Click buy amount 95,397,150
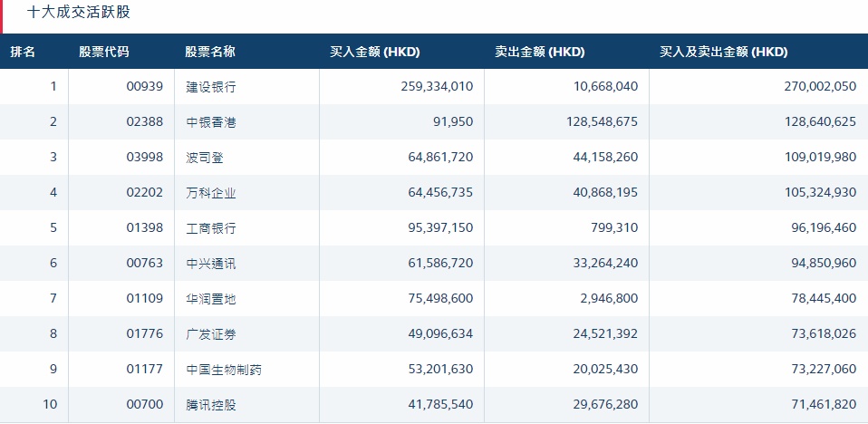 click(x=440, y=228)
